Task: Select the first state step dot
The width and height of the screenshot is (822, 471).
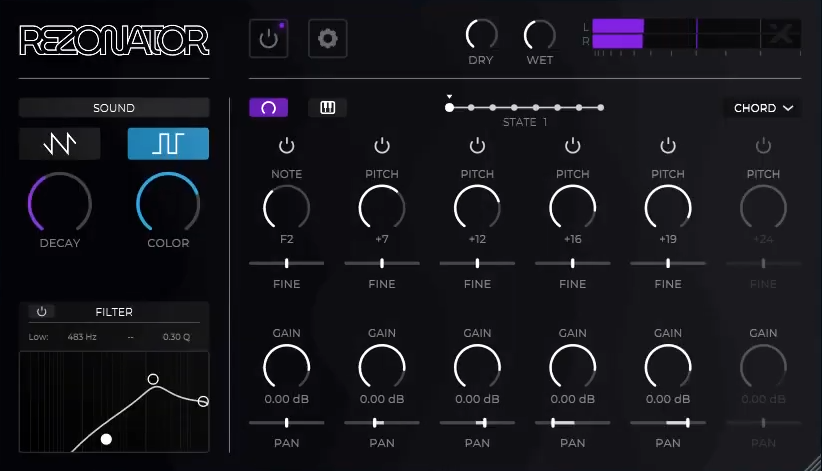Action: point(450,107)
